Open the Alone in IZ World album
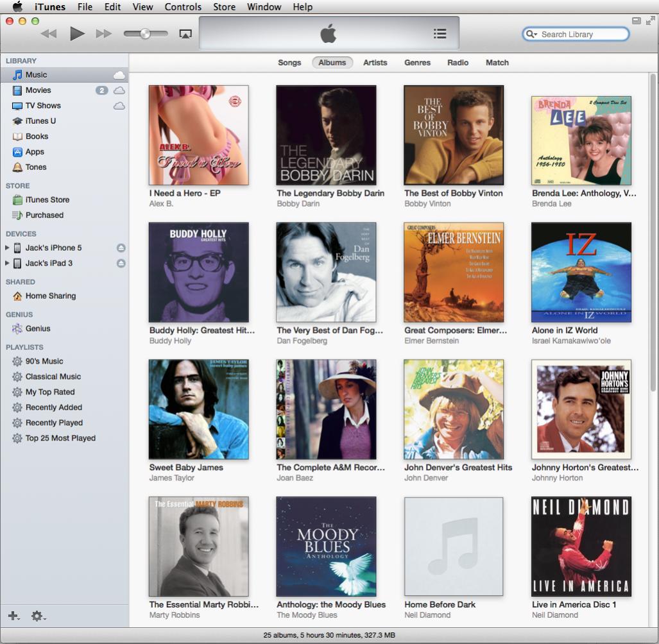This screenshot has height=644, width=659. [x=581, y=273]
